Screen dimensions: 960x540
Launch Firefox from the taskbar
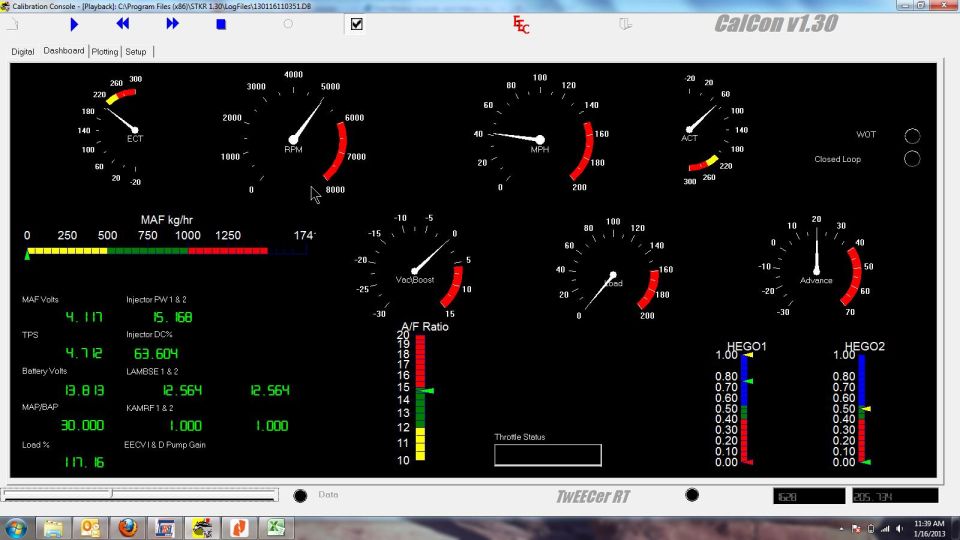[x=128, y=528]
